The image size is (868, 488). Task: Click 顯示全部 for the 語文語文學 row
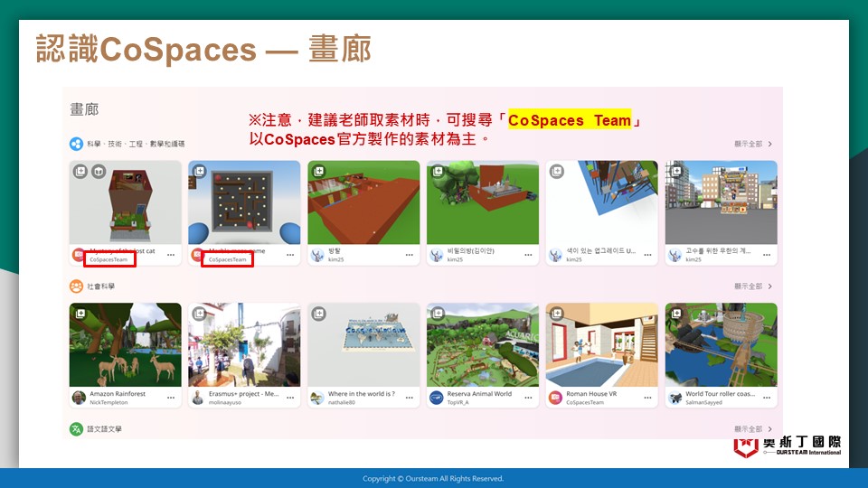(753, 428)
